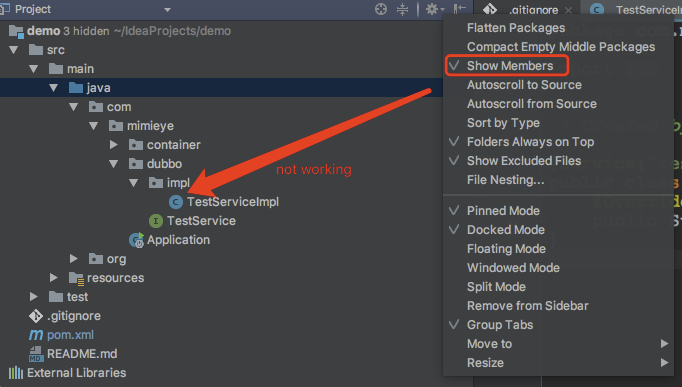Click the demo project module icon

16,31
